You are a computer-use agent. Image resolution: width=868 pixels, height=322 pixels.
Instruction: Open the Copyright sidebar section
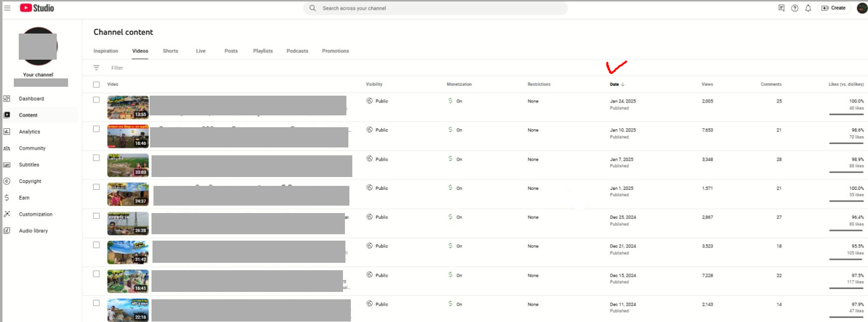(30, 181)
